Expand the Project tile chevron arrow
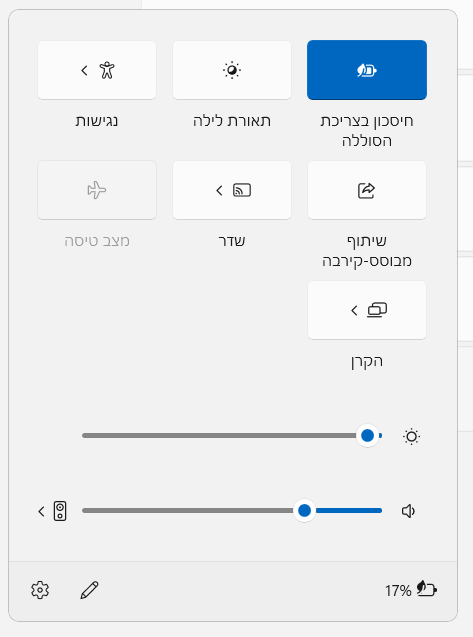The image size is (473, 637). [x=354, y=310]
